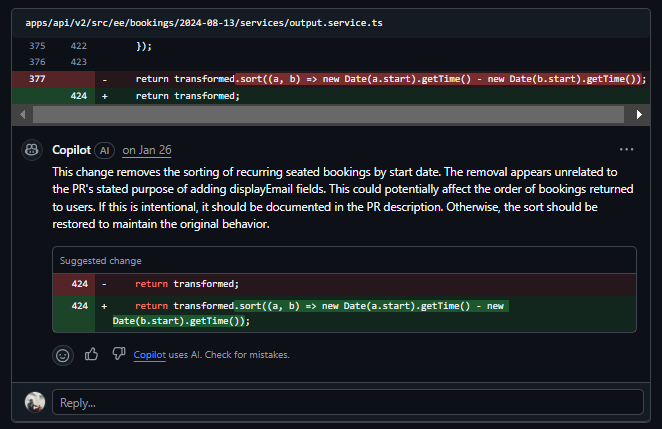This screenshot has height=429, width=662.
Task: Open the comment options ellipsis menu
Action: click(x=626, y=149)
